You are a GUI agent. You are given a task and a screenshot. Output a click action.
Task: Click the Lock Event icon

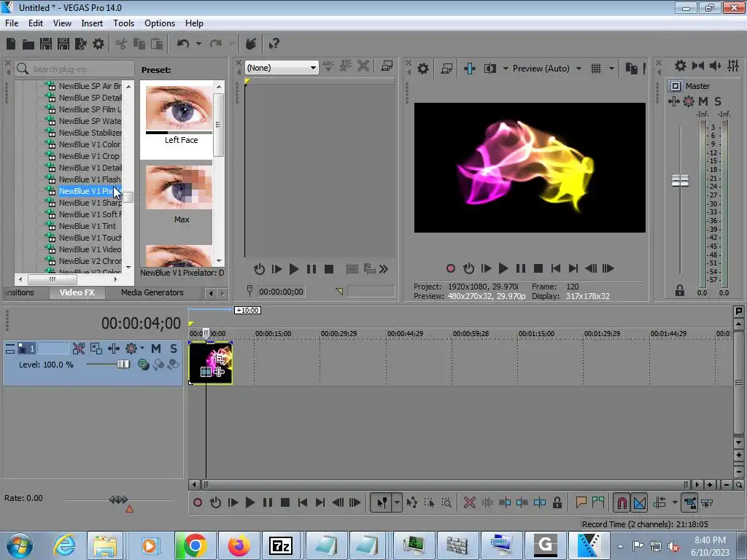(x=557, y=502)
